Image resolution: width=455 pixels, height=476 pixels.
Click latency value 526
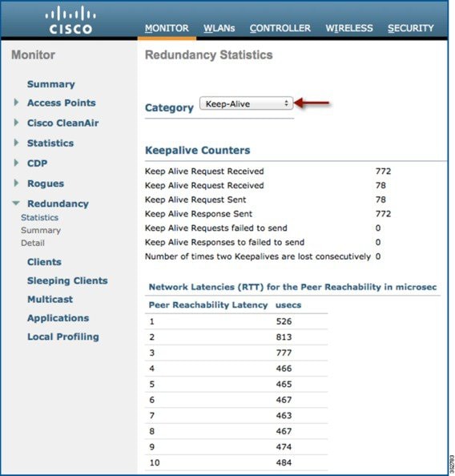284,321
